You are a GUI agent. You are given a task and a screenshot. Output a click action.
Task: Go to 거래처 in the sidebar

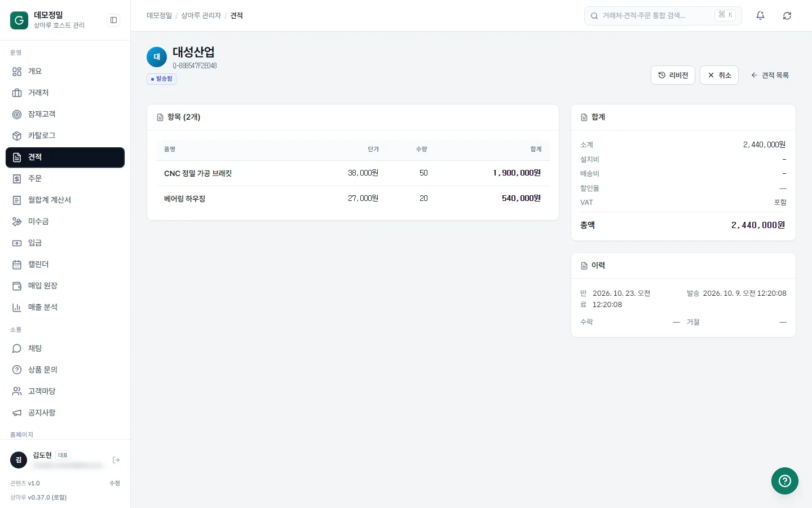(x=65, y=93)
